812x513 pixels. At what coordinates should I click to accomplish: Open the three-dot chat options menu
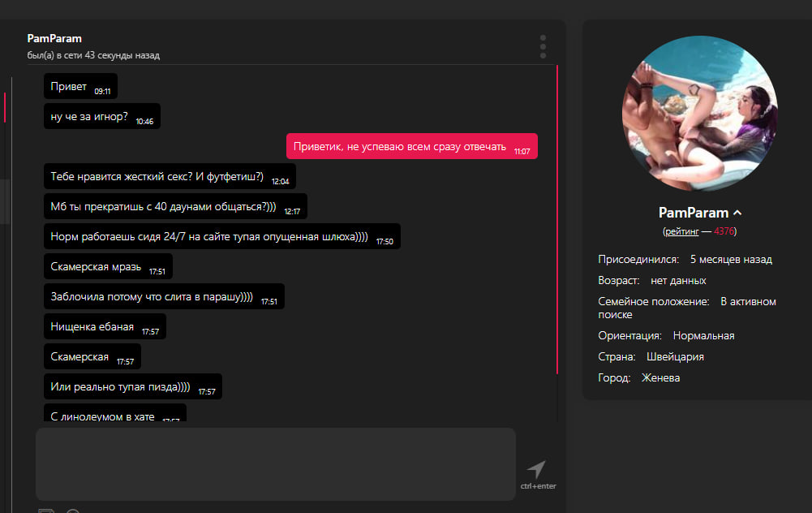coord(543,46)
